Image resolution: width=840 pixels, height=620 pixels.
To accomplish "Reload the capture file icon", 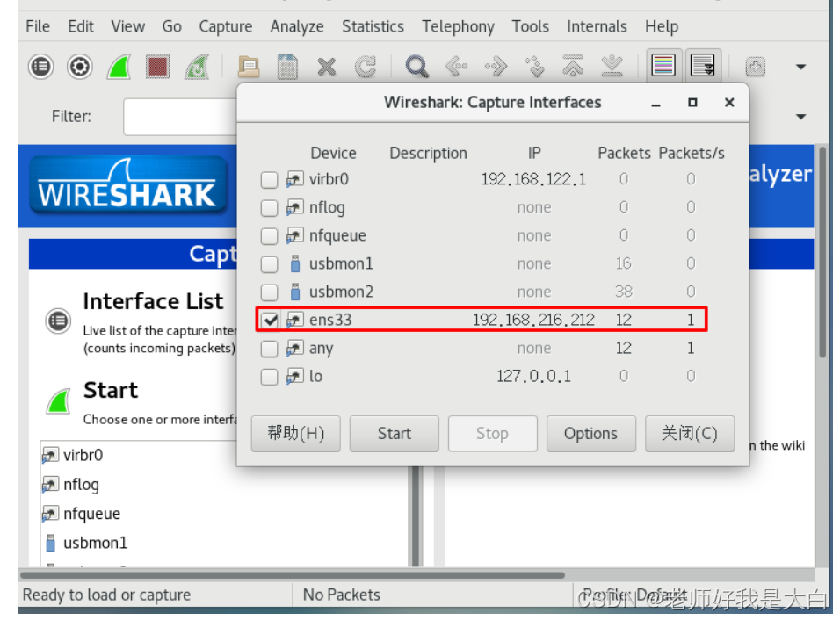I will 366,67.
